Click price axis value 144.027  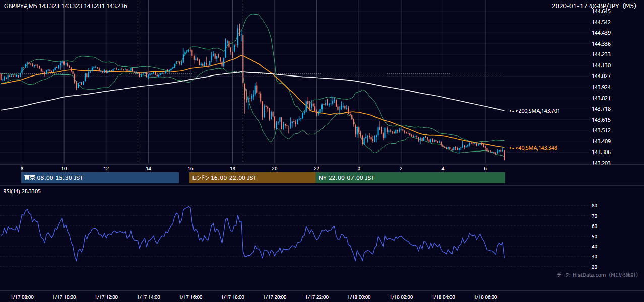coord(602,76)
